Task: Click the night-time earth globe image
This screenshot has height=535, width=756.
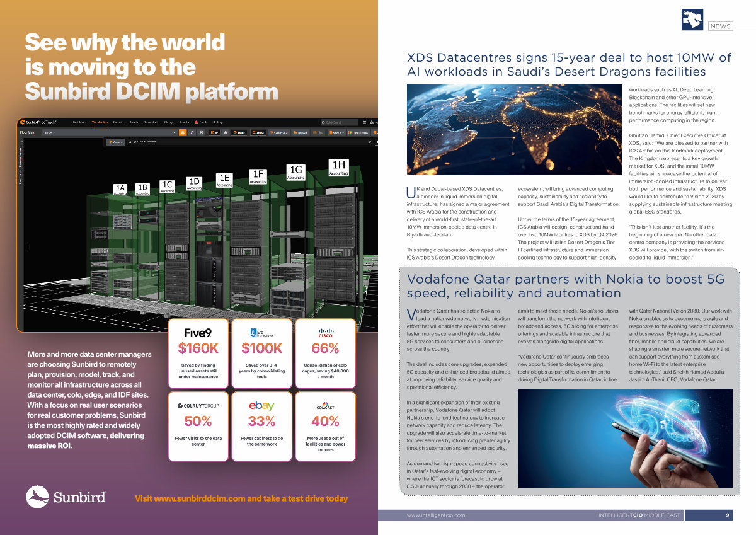Action: click(x=514, y=129)
